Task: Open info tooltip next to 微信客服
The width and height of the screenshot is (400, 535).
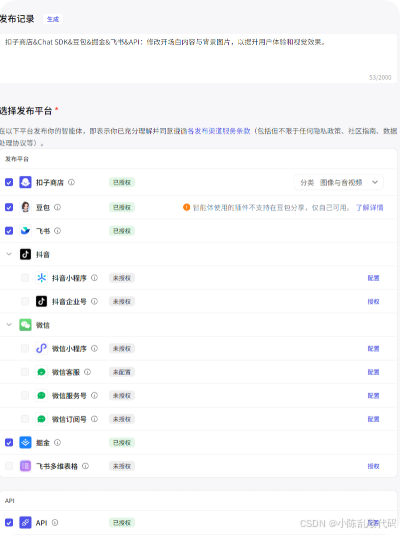Action: click(87, 372)
